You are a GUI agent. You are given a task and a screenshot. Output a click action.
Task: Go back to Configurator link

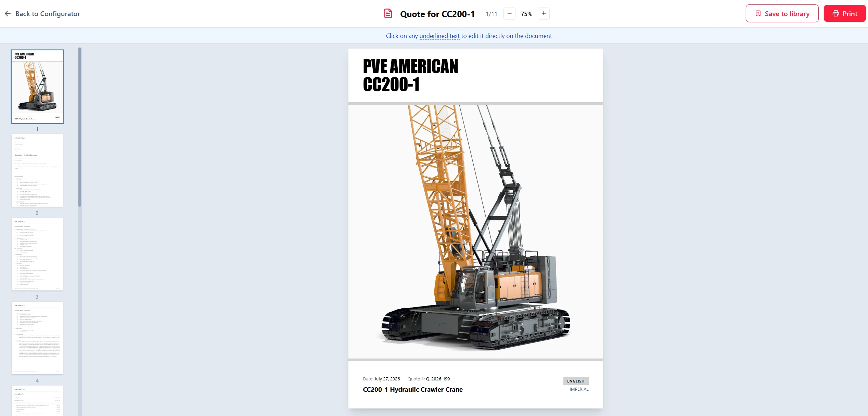[x=42, y=14]
